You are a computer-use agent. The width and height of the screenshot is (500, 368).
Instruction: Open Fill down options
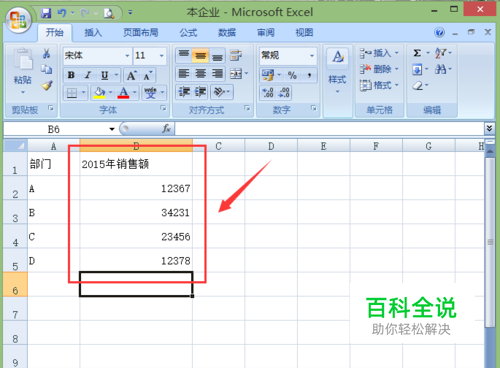click(420, 69)
